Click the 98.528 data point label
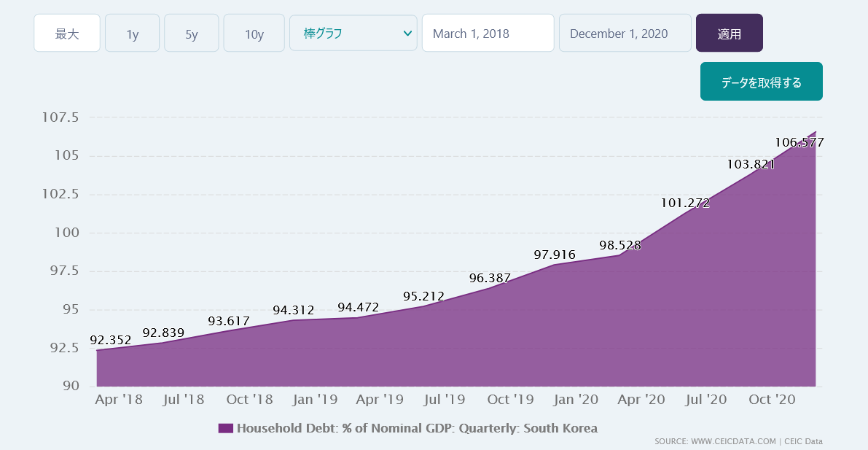This screenshot has width=868, height=450. 619,245
